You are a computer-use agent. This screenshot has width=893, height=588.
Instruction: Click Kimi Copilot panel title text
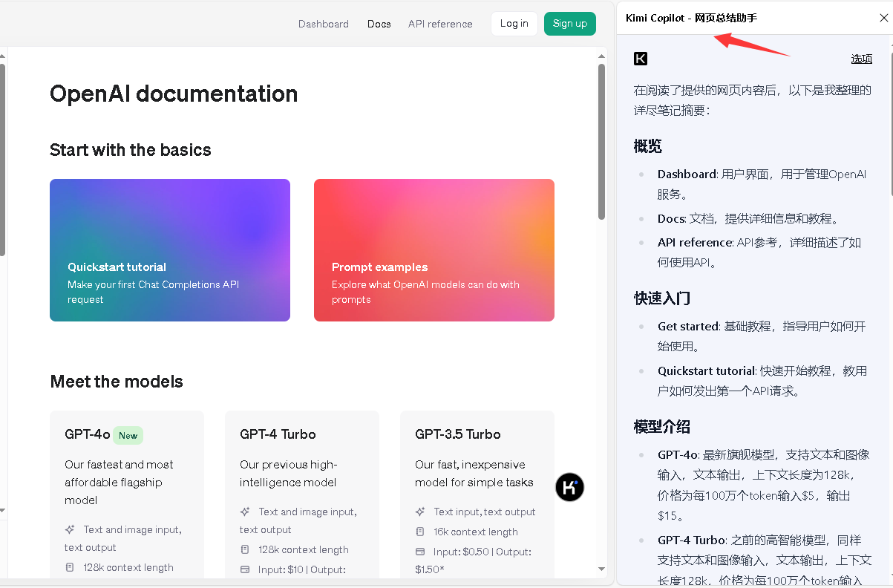click(x=691, y=18)
